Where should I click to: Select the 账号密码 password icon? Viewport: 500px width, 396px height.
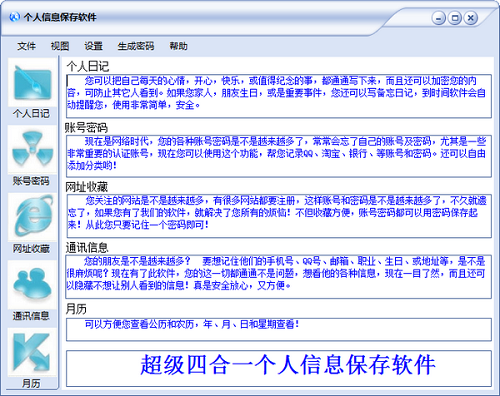point(32,150)
